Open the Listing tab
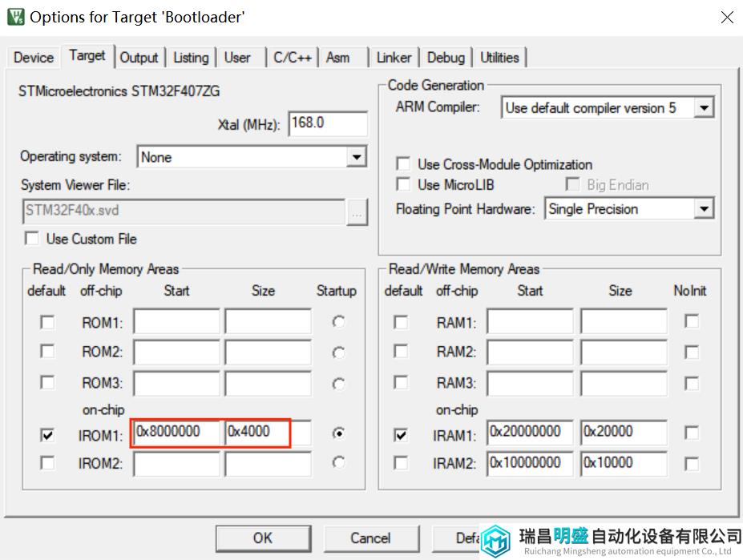 pyautogui.click(x=191, y=58)
